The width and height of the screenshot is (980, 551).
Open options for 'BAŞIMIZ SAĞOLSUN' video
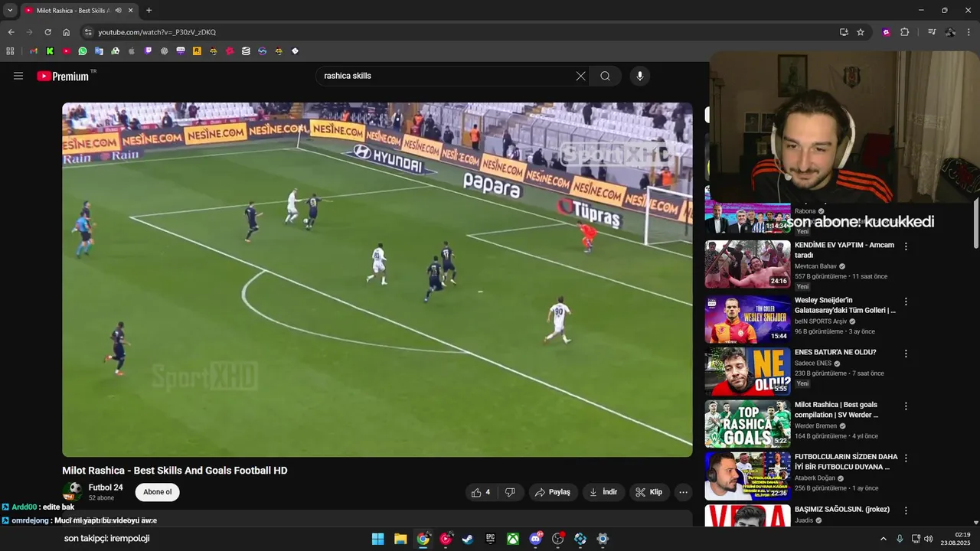coord(906,510)
